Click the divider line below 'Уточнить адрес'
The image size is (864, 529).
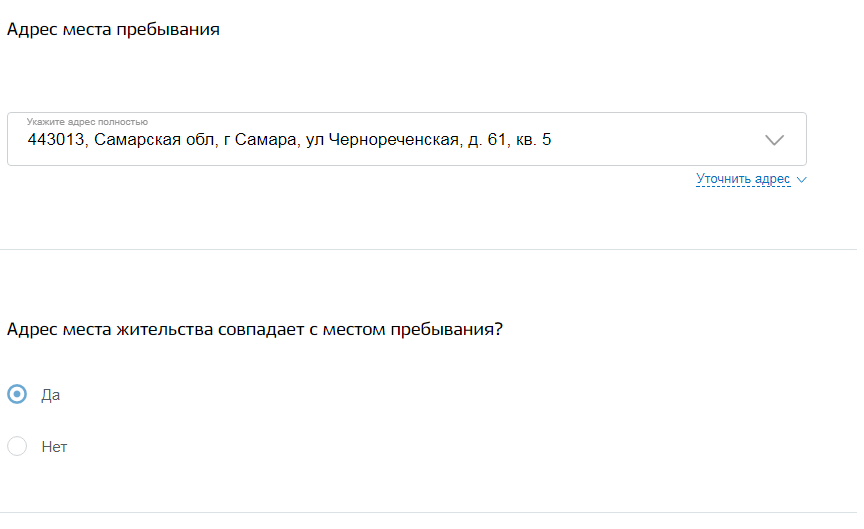click(428, 249)
